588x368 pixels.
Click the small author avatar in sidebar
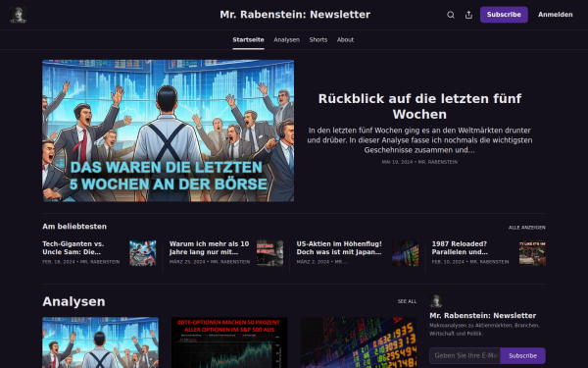(436, 301)
